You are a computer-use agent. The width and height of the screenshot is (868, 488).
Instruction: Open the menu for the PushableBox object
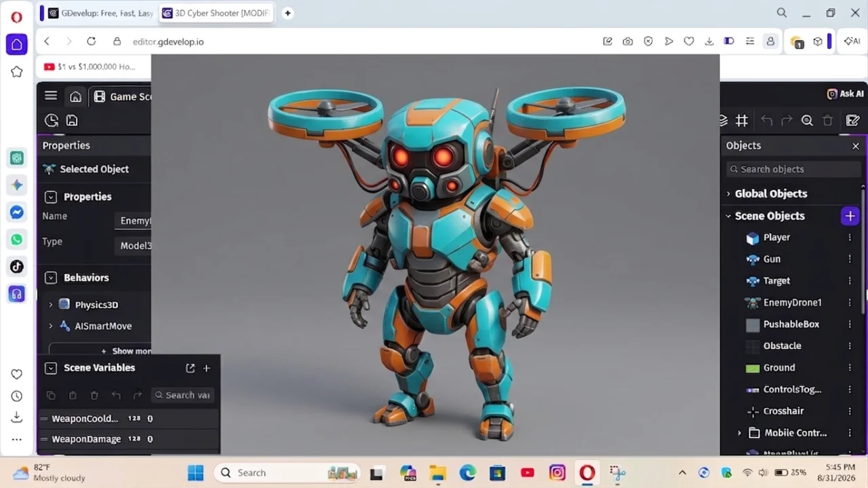coord(850,324)
